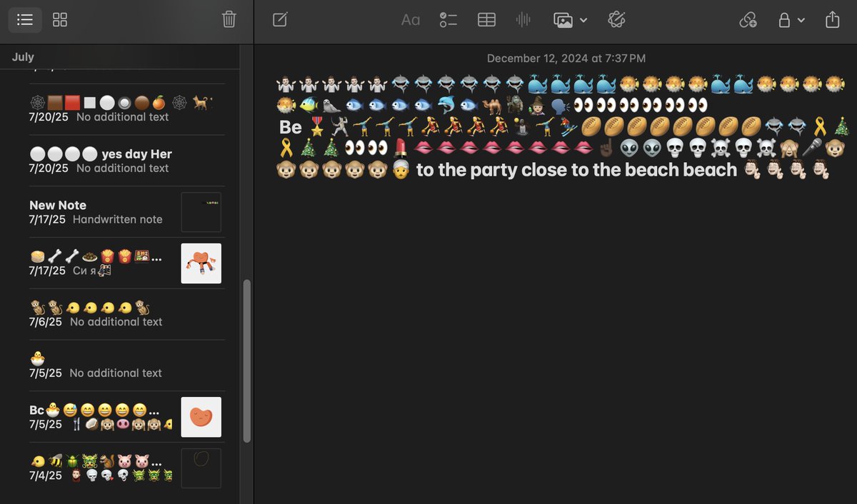This screenshot has width=857, height=504.
Task: Click the heart drawing thumbnail from 7/17/25
Action: pos(201,263)
